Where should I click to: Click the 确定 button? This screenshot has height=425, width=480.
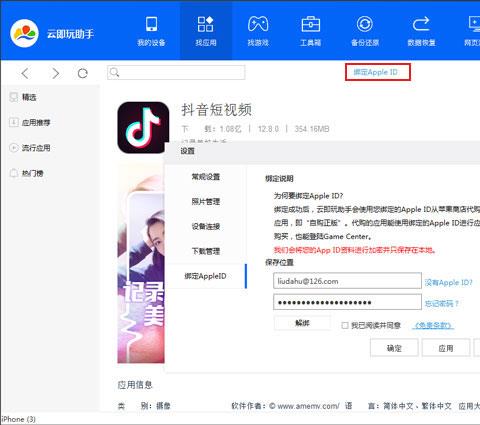394,348
